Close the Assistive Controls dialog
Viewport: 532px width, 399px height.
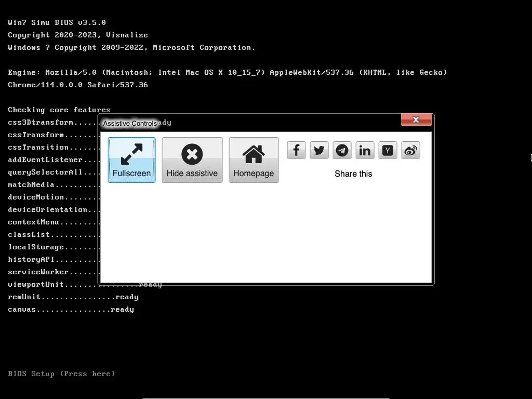tap(416, 120)
